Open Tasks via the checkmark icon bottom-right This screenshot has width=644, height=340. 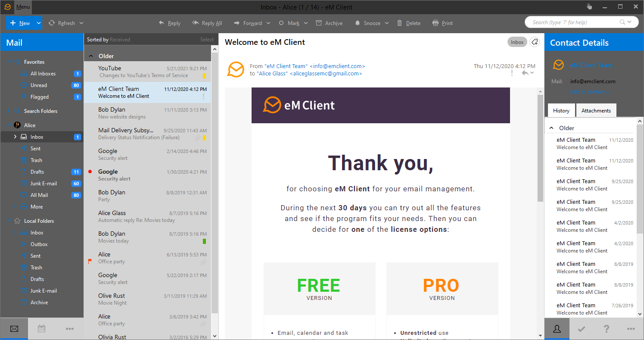(x=582, y=328)
